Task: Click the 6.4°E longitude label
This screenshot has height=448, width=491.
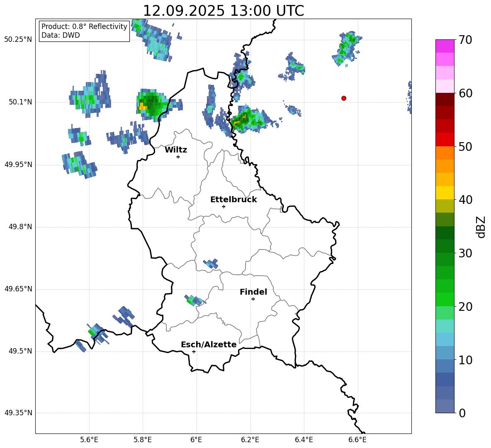Action: click(x=304, y=440)
